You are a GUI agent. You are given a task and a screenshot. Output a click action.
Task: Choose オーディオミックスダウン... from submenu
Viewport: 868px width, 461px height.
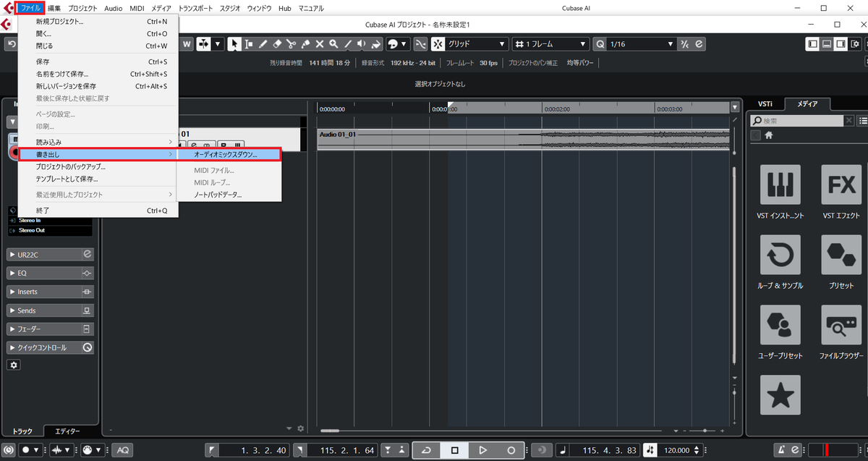click(x=229, y=154)
